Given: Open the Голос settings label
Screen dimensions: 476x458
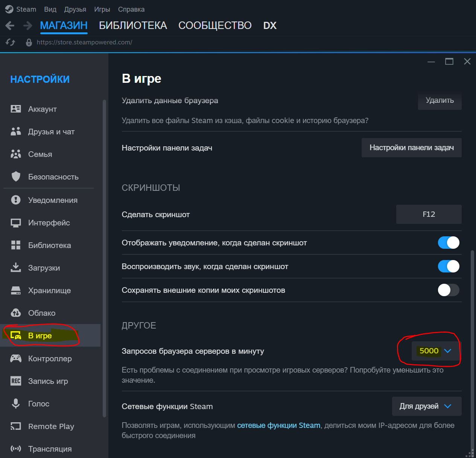Looking at the screenshot, I should [x=39, y=404].
